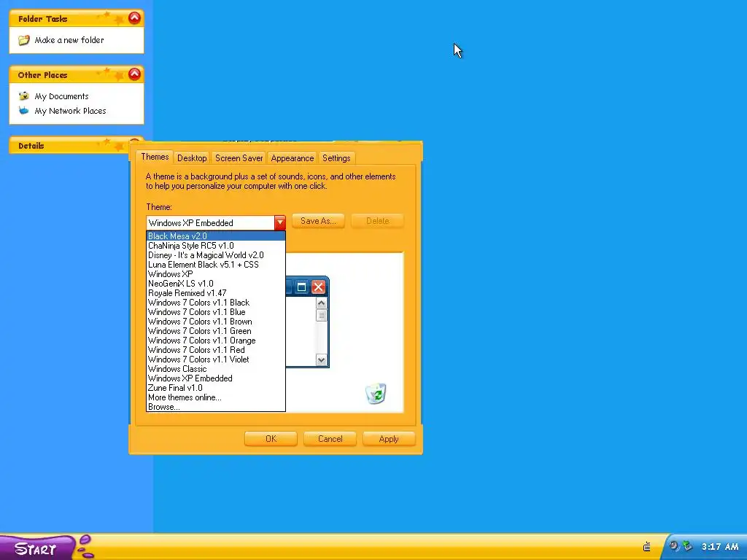Select Windows 7 Colors v1.1 Orange
The height and width of the screenshot is (560, 747).
click(x=216, y=341)
